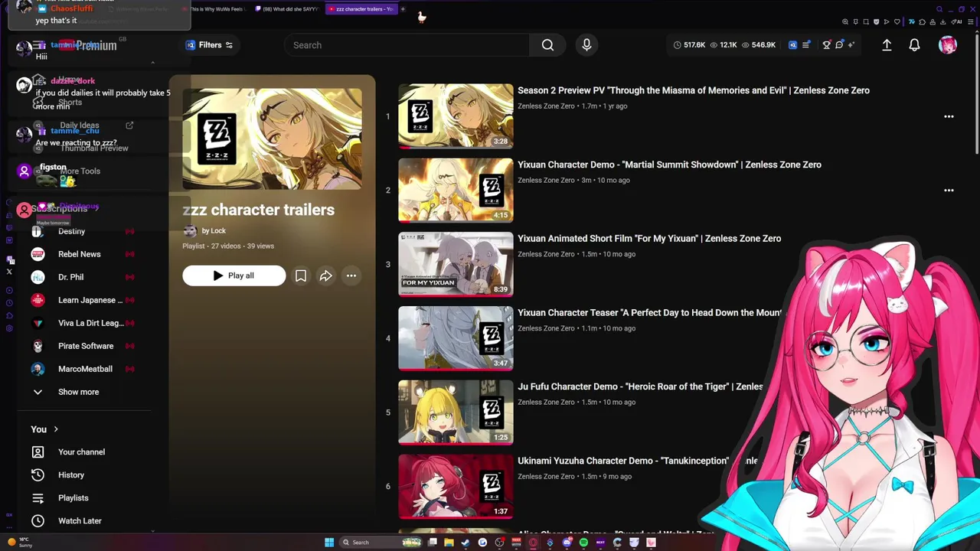This screenshot has width=980, height=551.
Task: Play Yixuan Animated Short Film thumbnail
Action: (456, 264)
